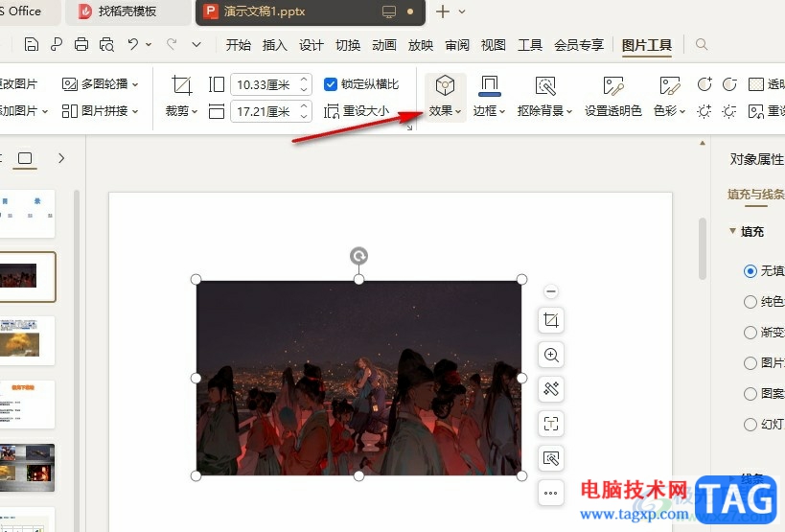Viewport: 785px width, 532px height.
Task: Select Picture Fill (图片) radio button
Action: pyautogui.click(x=750, y=363)
